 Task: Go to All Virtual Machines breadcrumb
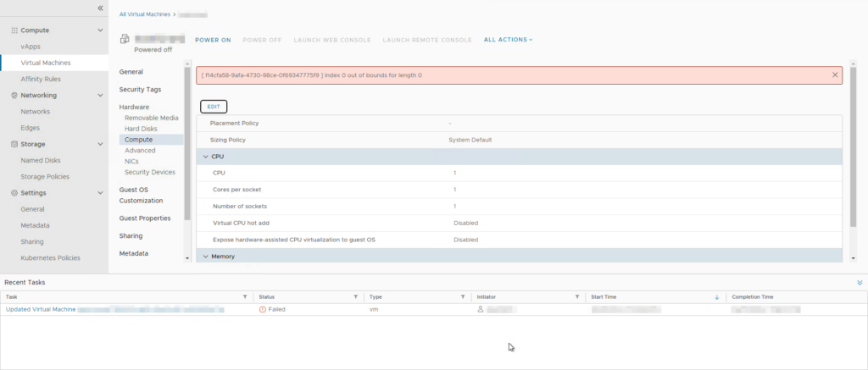143,14
